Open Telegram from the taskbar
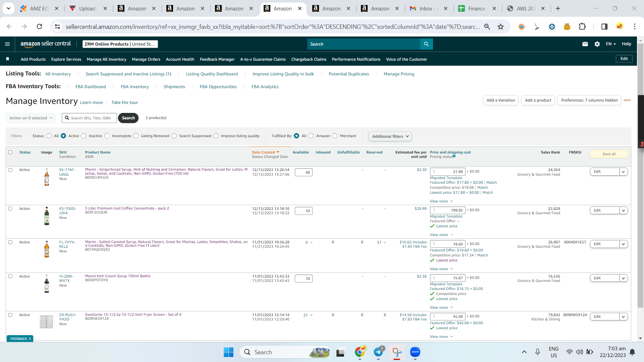 (378, 352)
